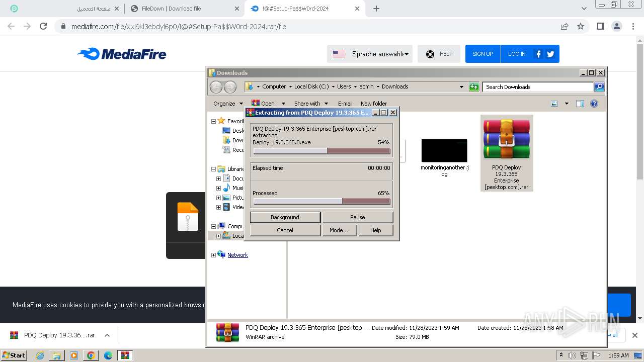This screenshot has width=644, height=362.
Task: Click E-mail in Explorer toolbar
Action: tap(345, 104)
